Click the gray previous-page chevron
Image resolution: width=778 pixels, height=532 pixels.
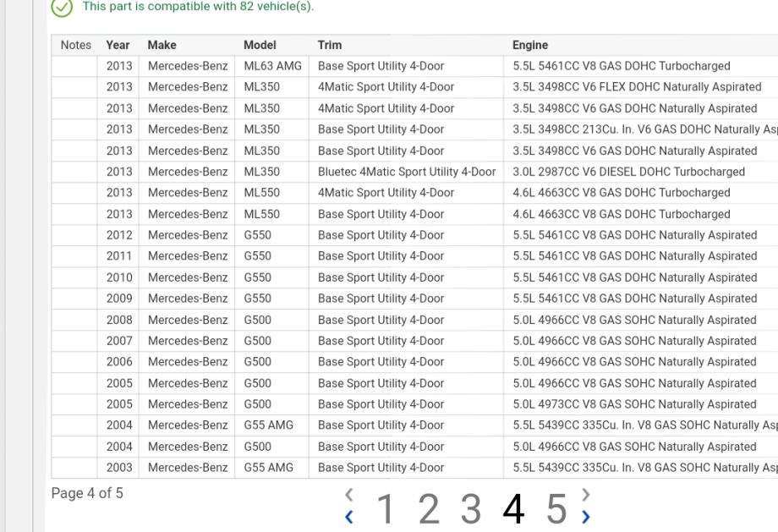(x=348, y=494)
